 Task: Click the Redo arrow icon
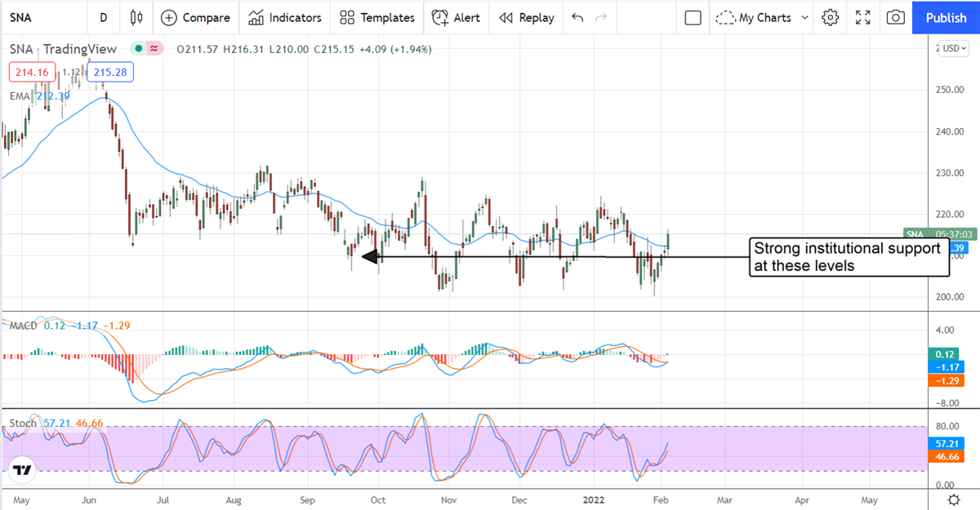pos(602,17)
